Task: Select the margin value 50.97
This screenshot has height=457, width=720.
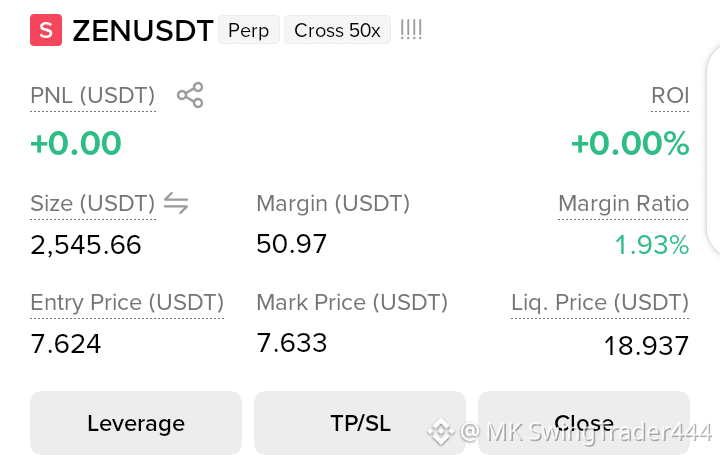Action: click(292, 244)
